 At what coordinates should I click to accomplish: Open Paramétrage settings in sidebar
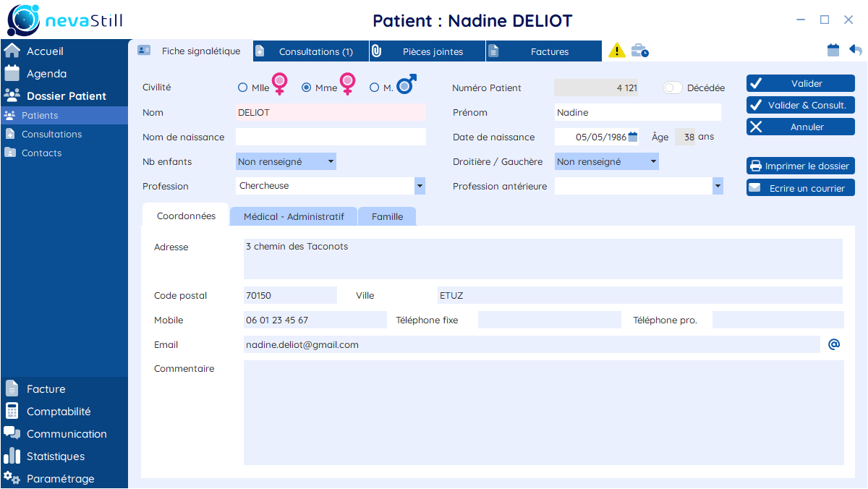60,479
